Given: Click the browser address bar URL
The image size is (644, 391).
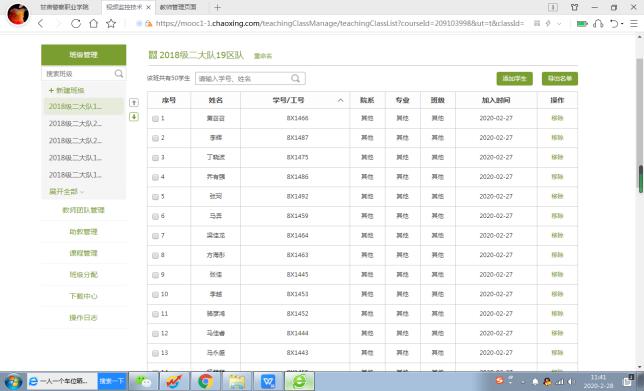Looking at the screenshot, I should 340,23.
